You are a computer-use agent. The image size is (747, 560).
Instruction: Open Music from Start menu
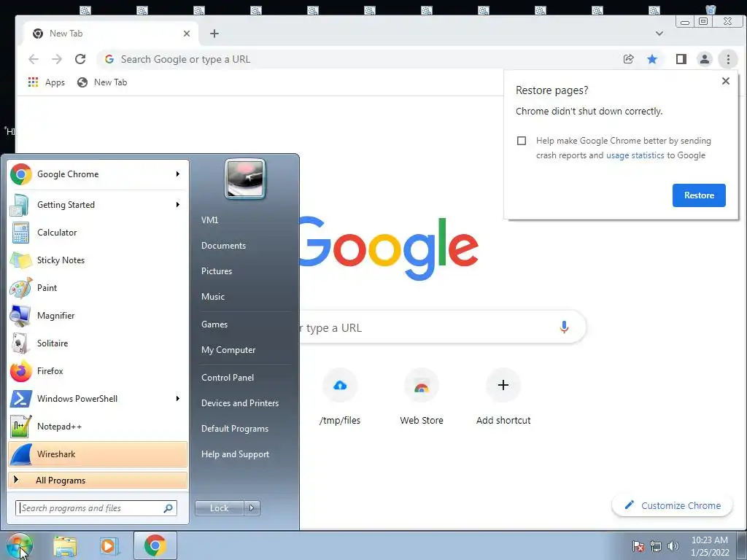point(213,297)
